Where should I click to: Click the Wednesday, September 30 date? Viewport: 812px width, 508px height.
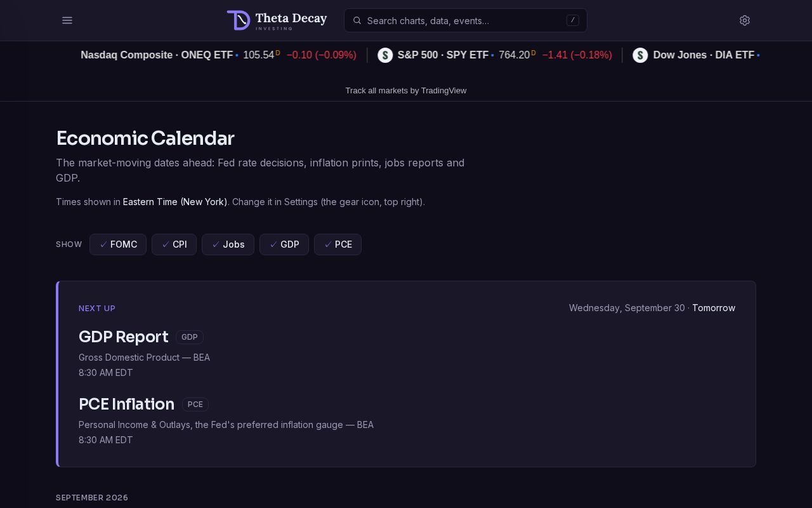tap(627, 308)
